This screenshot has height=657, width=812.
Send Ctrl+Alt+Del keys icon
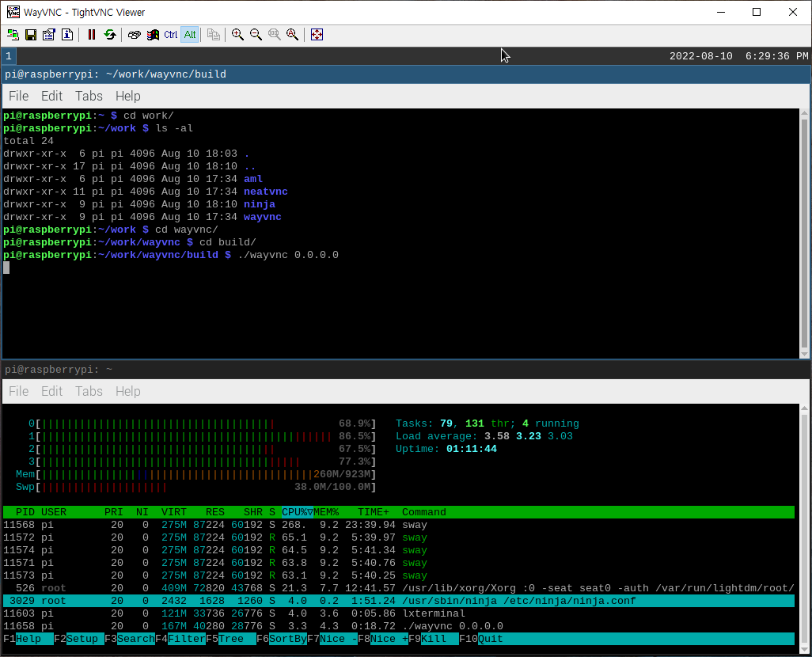(x=134, y=35)
